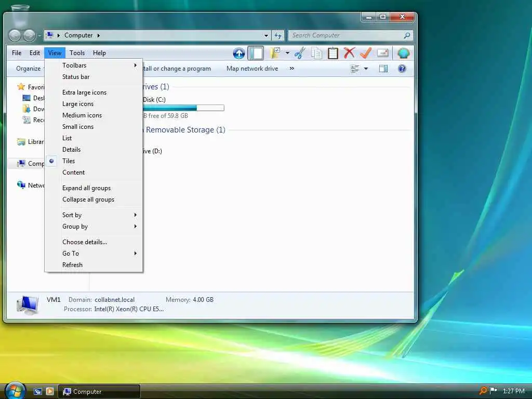The width and height of the screenshot is (532, 399).
Task: Toggle the navigation pane toolbar icon
Action: click(x=256, y=54)
